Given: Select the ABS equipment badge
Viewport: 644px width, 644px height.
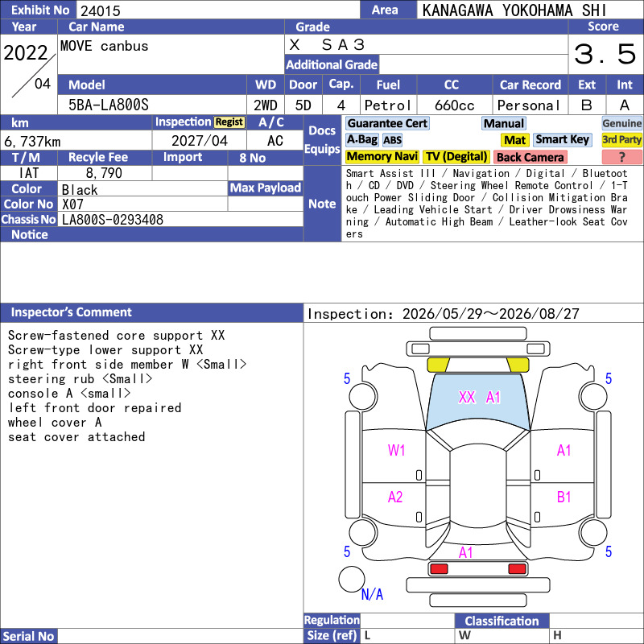Looking at the screenshot, I should [393, 140].
